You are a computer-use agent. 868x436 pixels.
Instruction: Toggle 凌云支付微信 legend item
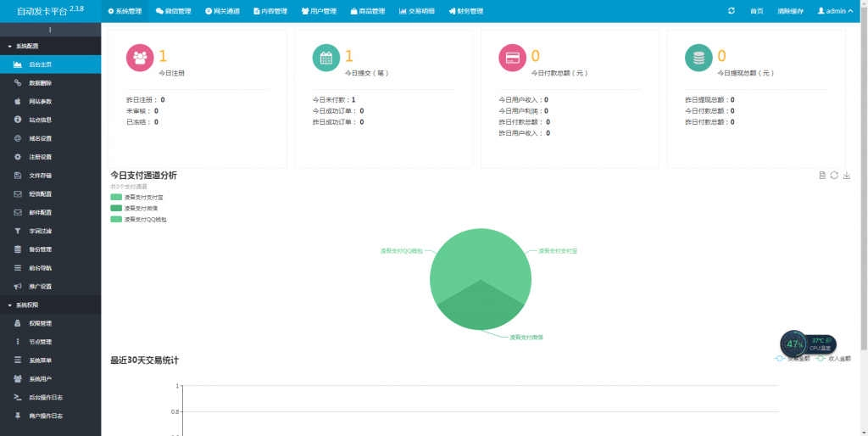coord(116,208)
